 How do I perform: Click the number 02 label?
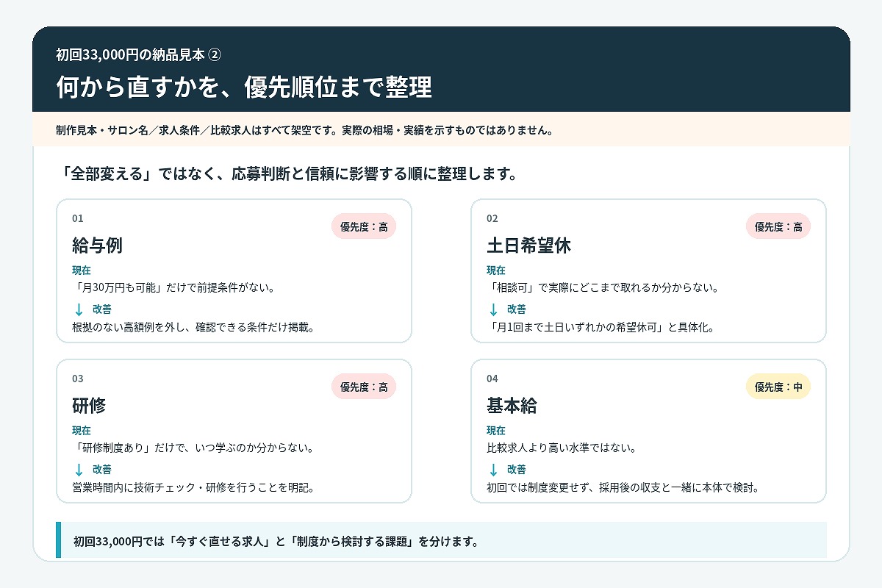492,218
